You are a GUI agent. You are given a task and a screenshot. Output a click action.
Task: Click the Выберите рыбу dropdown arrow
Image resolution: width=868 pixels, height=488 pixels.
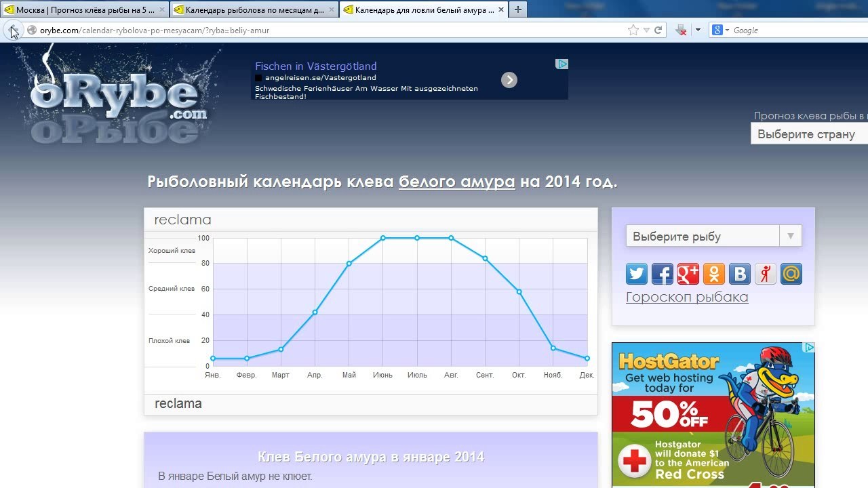(791, 236)
